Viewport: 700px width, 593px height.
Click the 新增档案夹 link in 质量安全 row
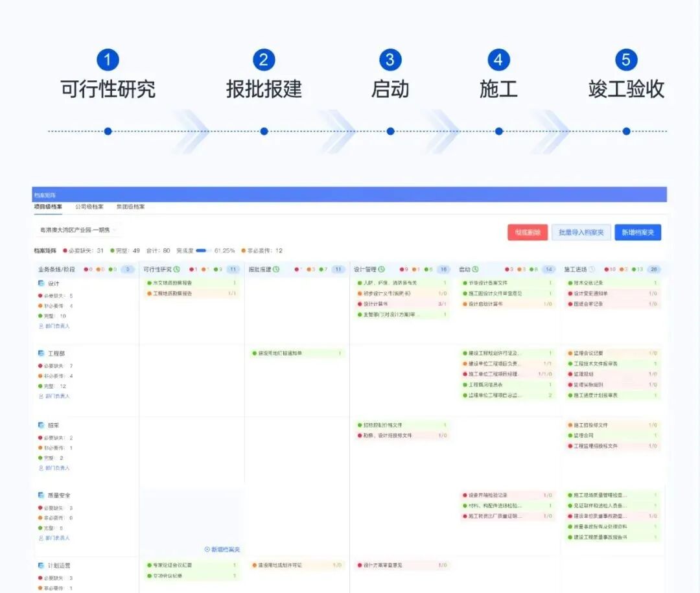point(222,549)
